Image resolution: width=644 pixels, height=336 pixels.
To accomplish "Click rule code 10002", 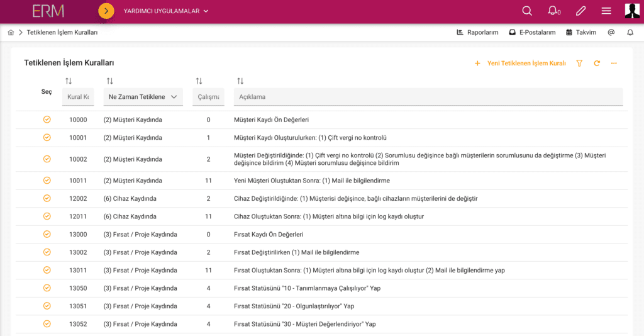I will click(x=78, y=159).
